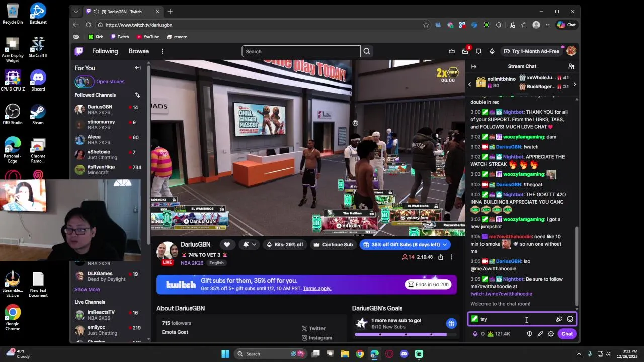
Task: Open the emote picker smiley icon
Action: [570, 319]
